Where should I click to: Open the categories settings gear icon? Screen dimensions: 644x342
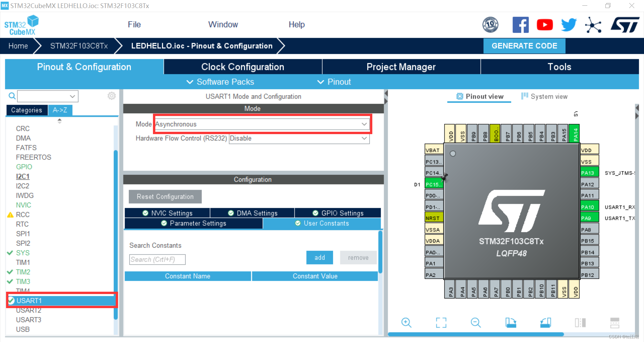coord(112,96)
